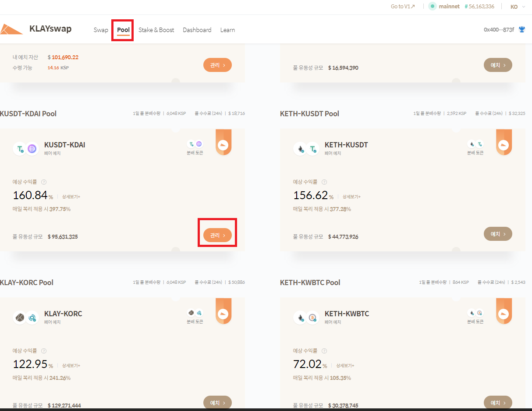Click yield help icon in KUSDT-KDAI card
This screenshot has height=411, width=532.
[x=44, y=182]
